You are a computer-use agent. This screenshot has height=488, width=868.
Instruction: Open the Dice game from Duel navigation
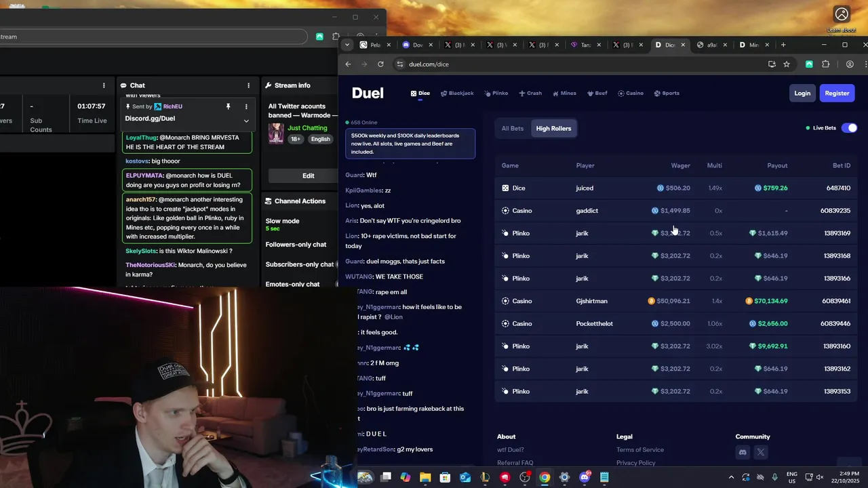click(420, 94)
